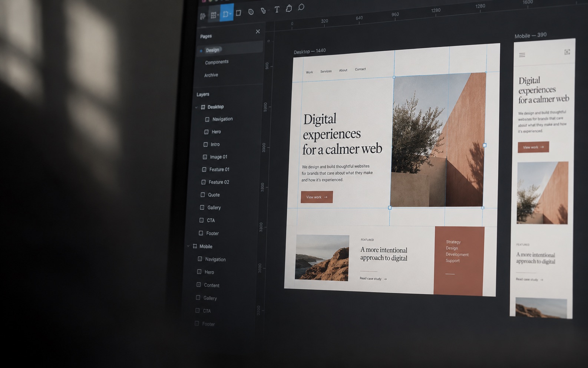The image size is (588, 368).
Task: Click the View work button in the Mobile frame
Action: [533, 147]
